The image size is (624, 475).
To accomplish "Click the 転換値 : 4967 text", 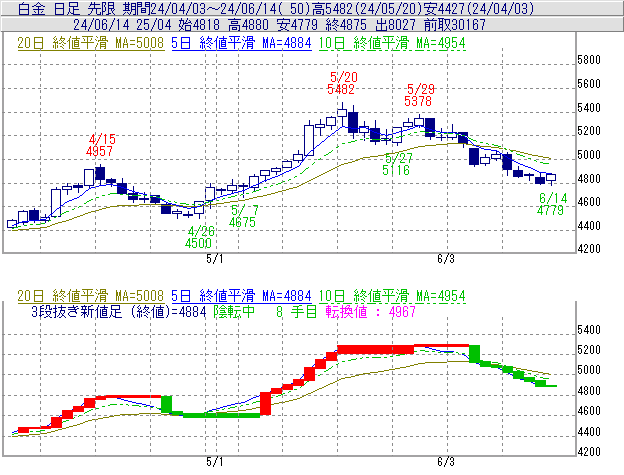I will click(370, 311).
